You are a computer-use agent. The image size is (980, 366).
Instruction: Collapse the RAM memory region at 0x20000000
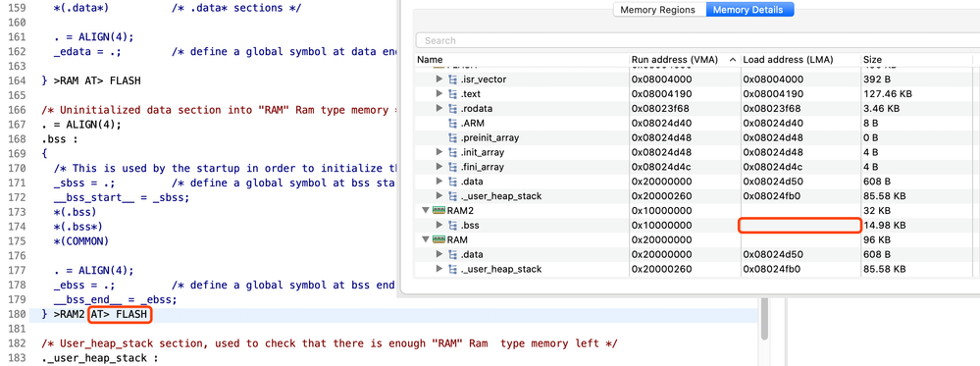click(426, 239)
